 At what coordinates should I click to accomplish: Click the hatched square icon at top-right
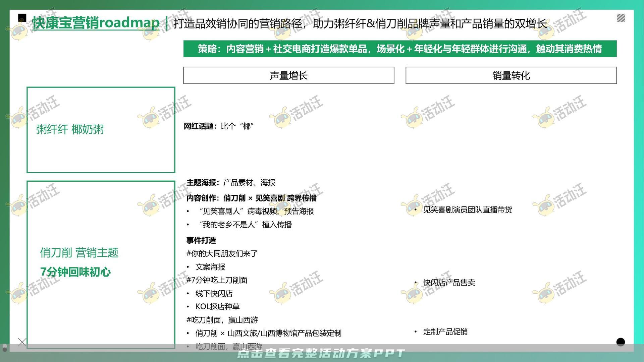click(621, 18)
